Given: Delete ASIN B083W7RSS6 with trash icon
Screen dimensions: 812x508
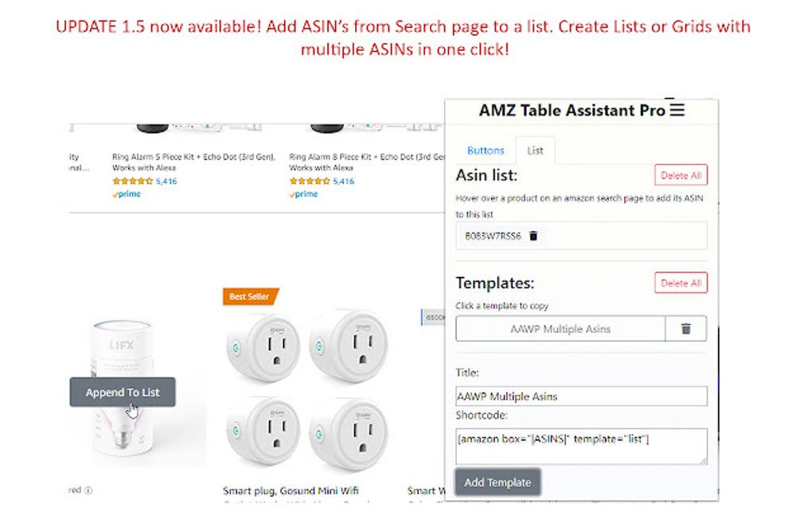Looking at the screenshot, I should pyautogui.click(x=533, y=236).
